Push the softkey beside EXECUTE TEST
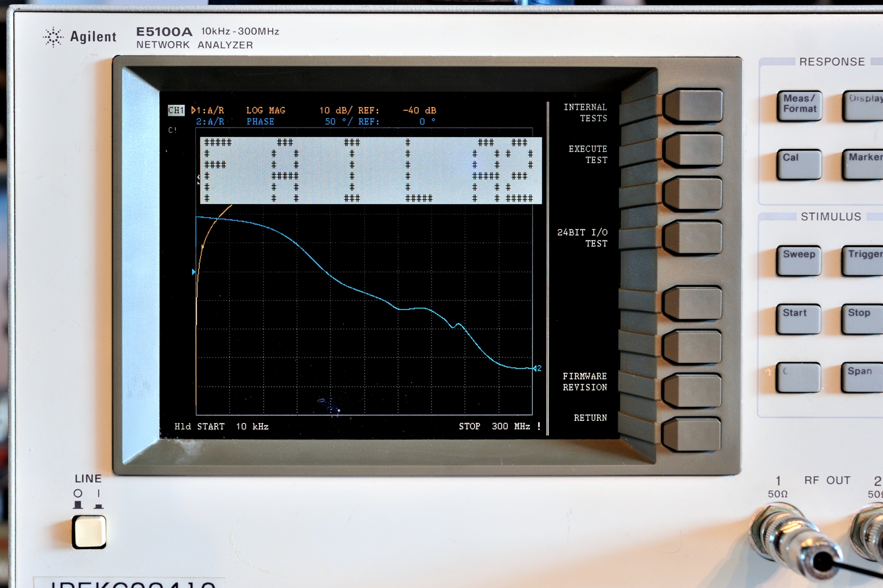This screenshot has height=588, width=883. point(693,149)
